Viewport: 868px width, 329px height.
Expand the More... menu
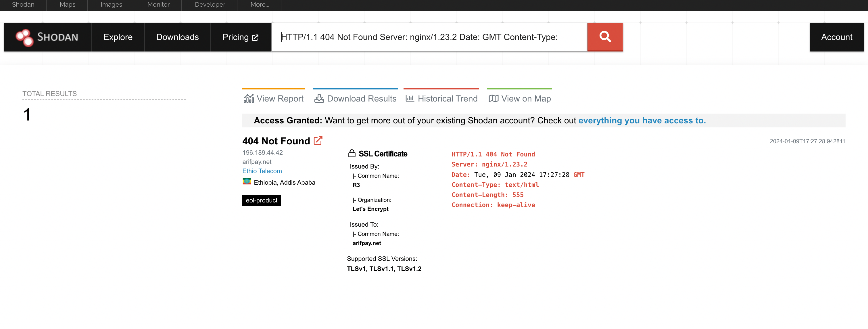click(260, 5)
